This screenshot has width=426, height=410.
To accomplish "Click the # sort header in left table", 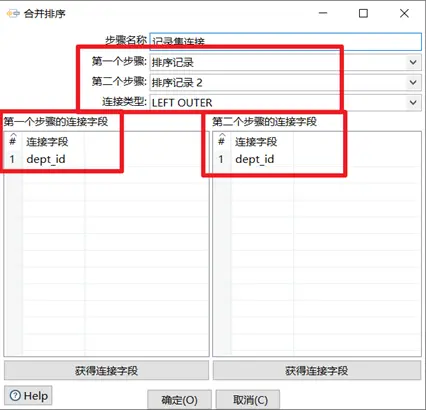I will pos(13,140).
